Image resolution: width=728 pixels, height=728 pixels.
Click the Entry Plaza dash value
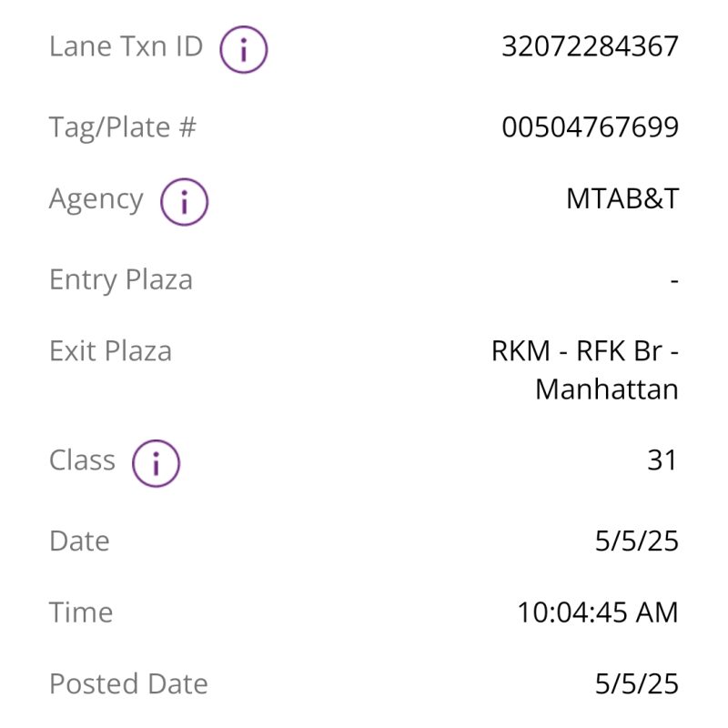[674, 280]
